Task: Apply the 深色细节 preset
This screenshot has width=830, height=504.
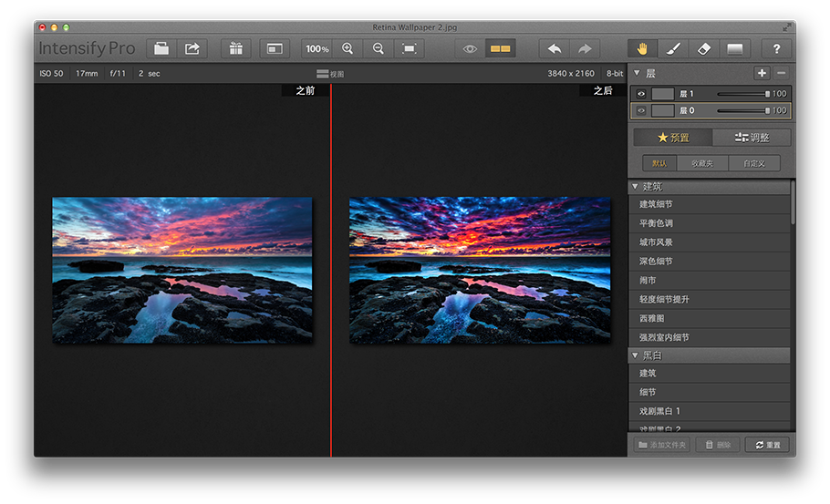Action: pyautogui.click(x=710, y=262)
